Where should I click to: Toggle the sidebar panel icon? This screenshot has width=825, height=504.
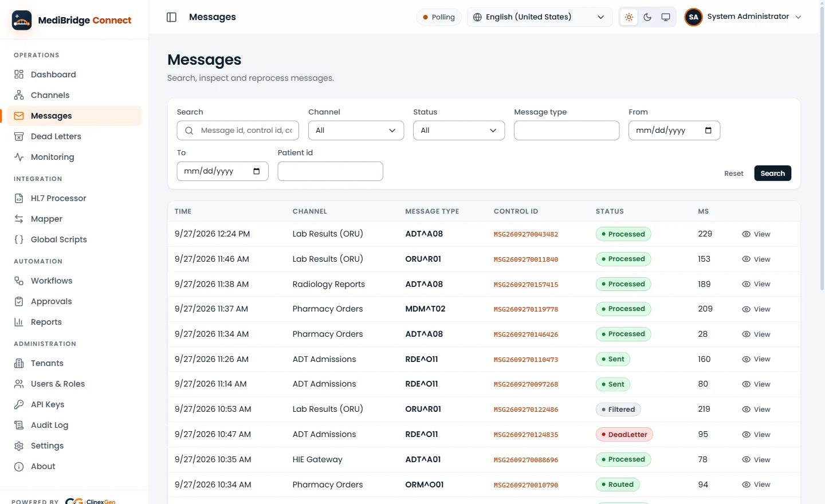click(171, 17)
